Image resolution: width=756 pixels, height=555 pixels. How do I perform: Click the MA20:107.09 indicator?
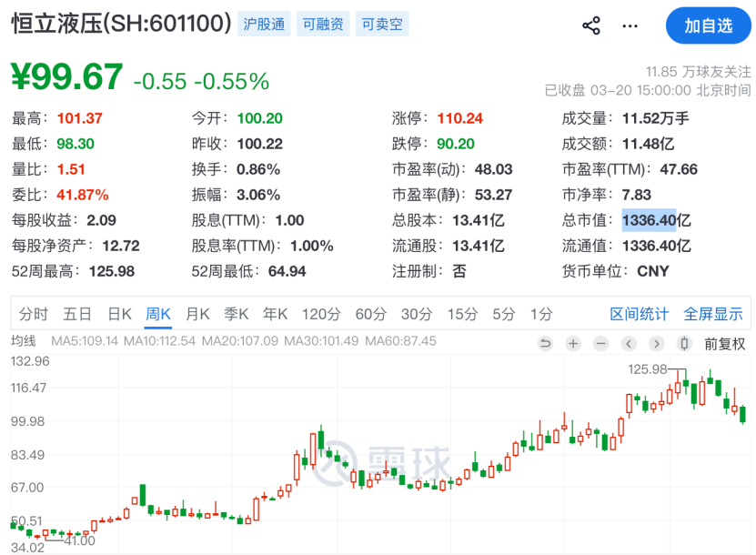239,341
